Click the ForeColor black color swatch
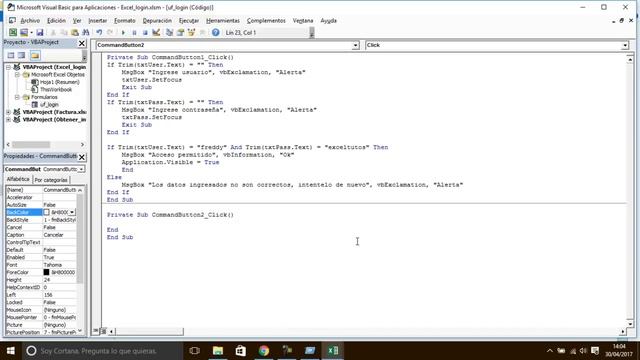 [x=47, y=272]
